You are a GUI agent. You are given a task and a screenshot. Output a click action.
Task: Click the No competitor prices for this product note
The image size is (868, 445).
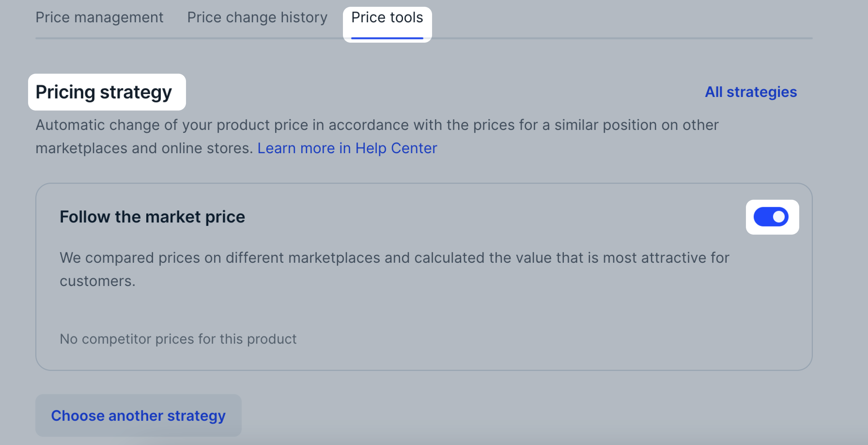tap(178, 339)
